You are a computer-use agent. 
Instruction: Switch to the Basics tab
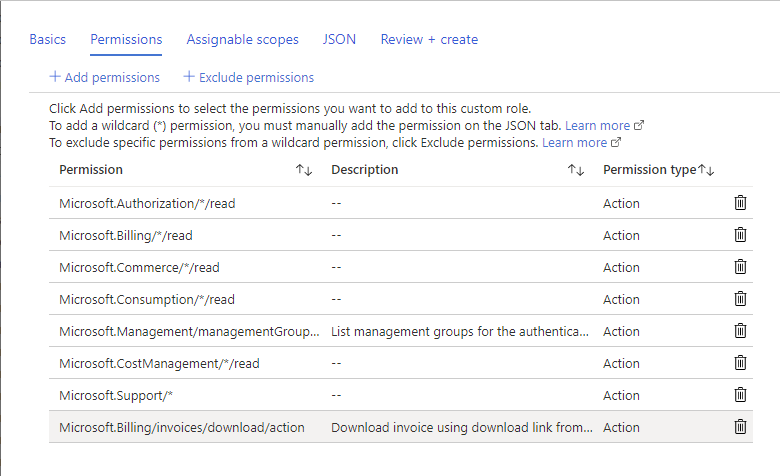click(47, 40)
